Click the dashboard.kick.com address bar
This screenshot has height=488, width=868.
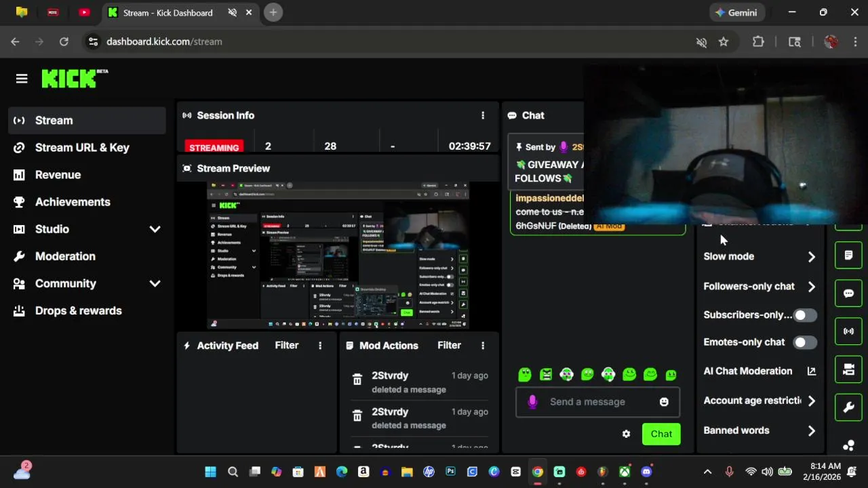click(x=164, y=42)
